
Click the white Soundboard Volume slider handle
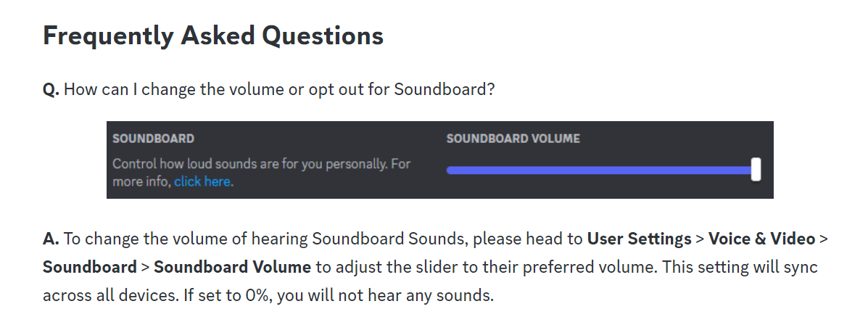[756, 169]
